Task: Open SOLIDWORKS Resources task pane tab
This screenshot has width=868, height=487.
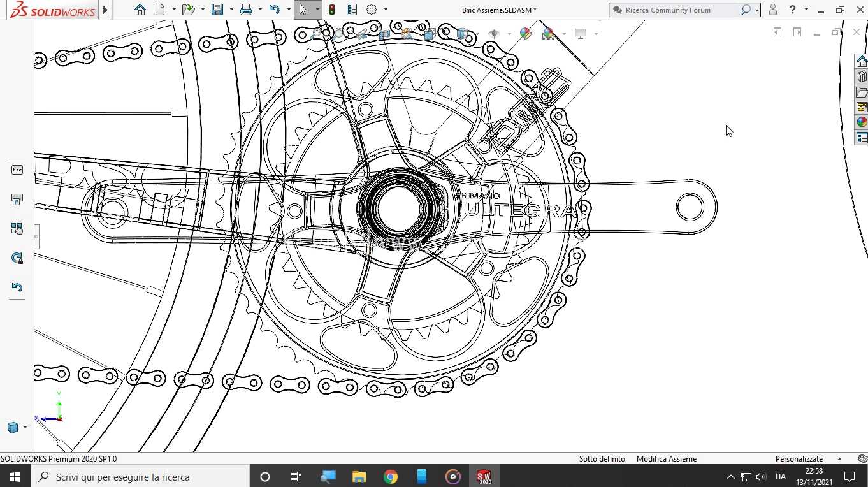Action: pyautogui.click(x=862, y=61)
